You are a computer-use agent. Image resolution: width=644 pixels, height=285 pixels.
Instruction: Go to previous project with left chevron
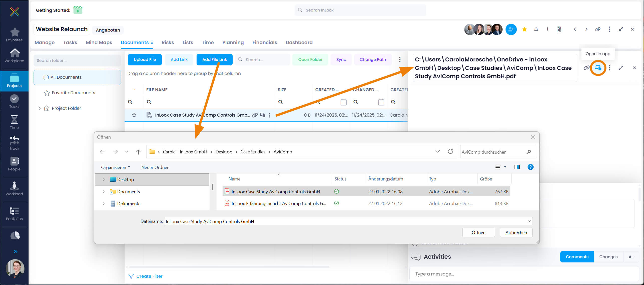pyautogui.click(x=575, y=29)
